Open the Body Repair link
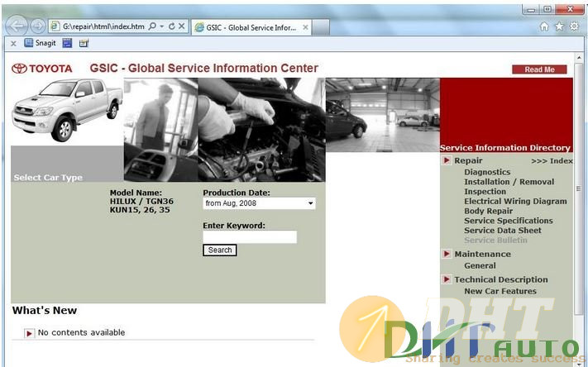The width and height of the screenshot is (588, 367). (488, 211)
